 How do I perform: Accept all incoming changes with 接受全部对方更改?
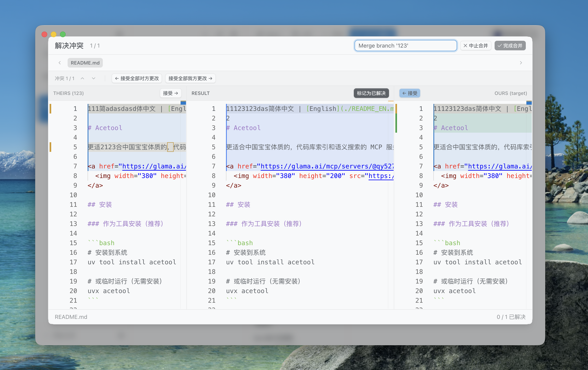point(137,78)
